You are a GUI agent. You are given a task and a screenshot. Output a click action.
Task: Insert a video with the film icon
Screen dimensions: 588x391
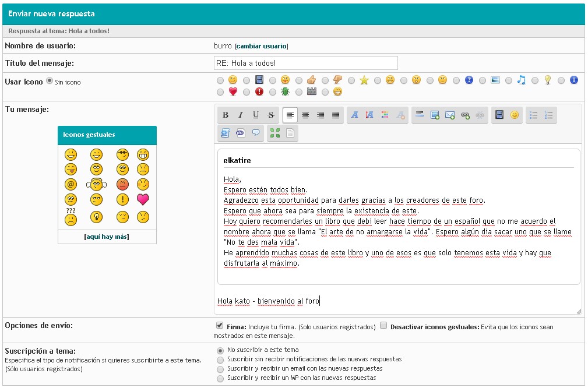pyautogui.click(x=499, y=115)
